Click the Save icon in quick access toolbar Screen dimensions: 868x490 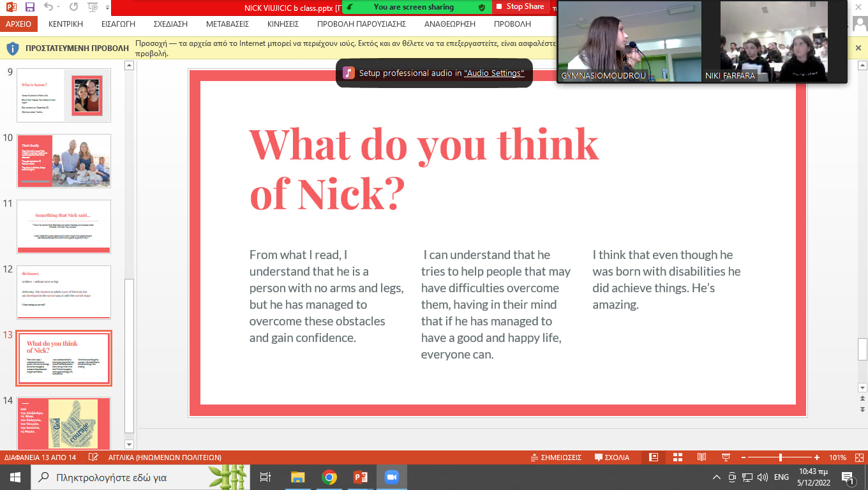[x=30, y=8]
